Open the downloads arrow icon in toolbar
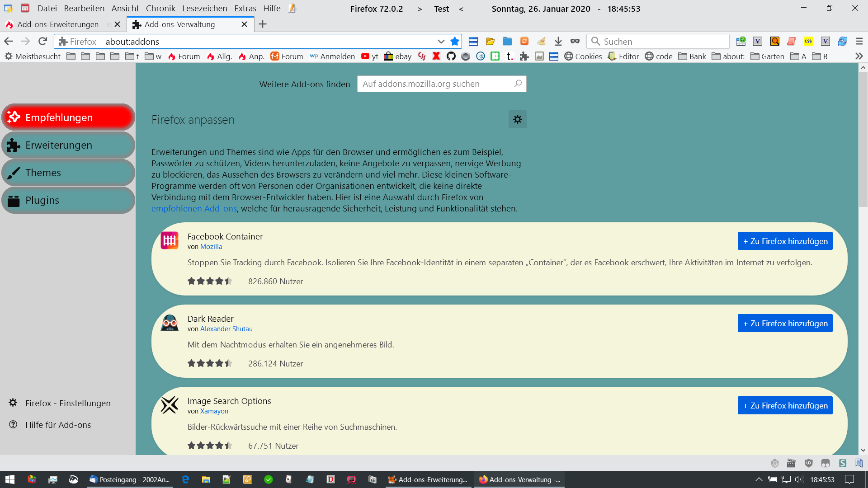The width and height of the screenshot is (868, 488). tap(558, 42)
